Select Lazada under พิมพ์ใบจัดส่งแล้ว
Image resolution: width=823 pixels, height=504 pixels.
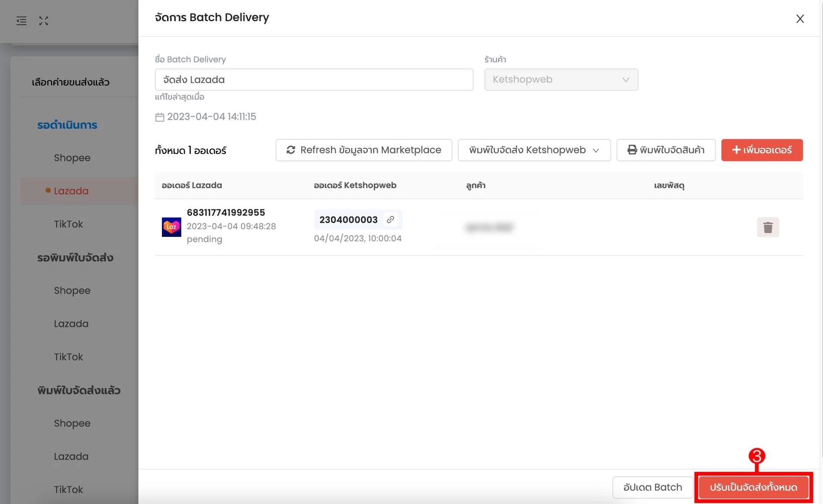pos(71,457)
